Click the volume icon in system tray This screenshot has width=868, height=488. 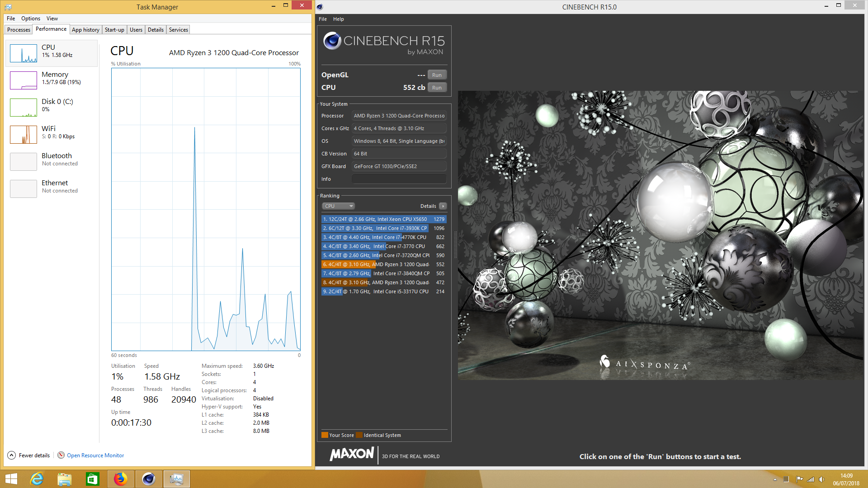click(x=822, y=479)
